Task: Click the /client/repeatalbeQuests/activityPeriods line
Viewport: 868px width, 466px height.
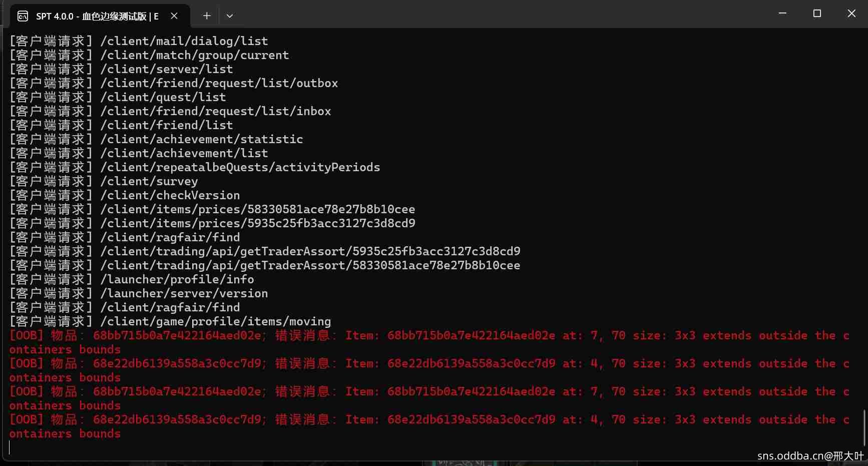Action: click(x=240, y=167)
